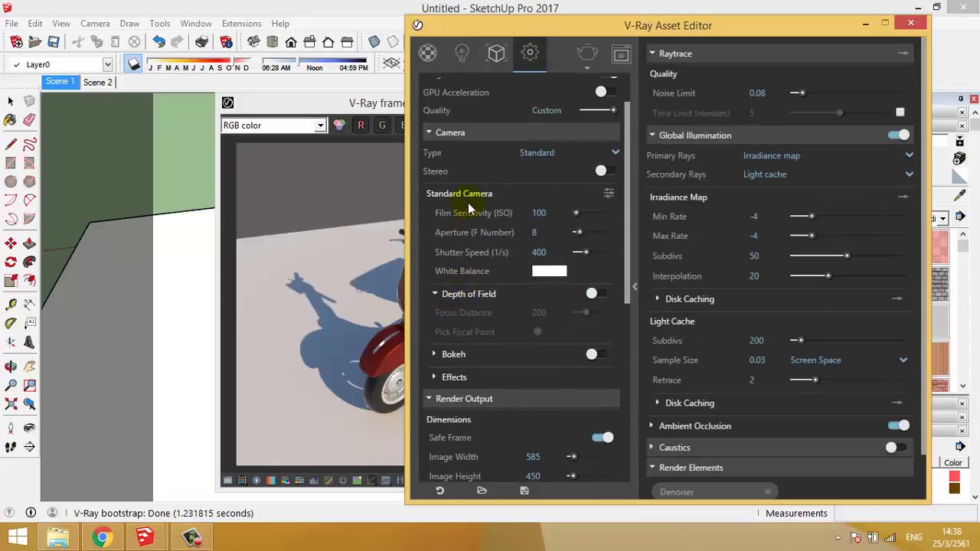Open the V-Ray Geometry tab icon
Screen dimensions: 980x551
click(x=496, y=53)
